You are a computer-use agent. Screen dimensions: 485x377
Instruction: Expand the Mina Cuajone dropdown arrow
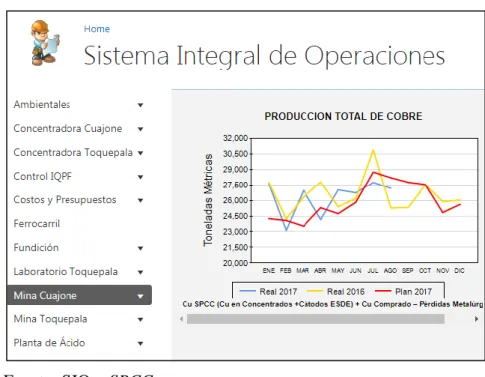pyautogui.click(x=140, y=296)
